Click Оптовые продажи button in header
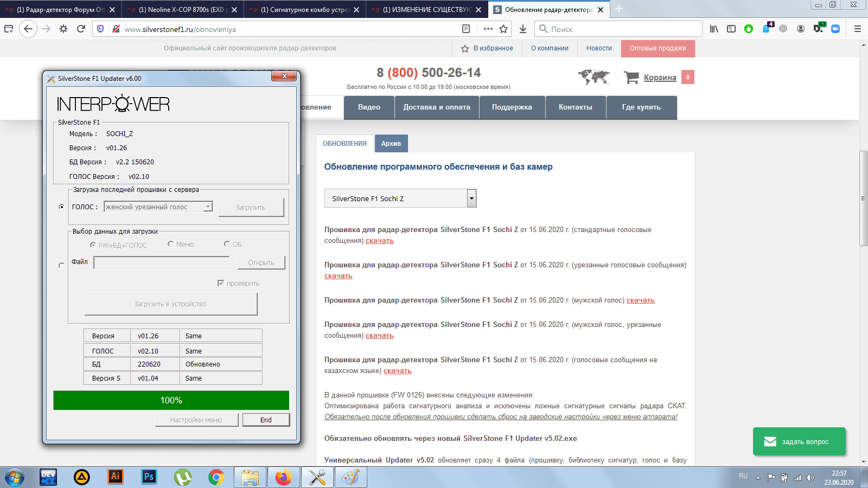Image resolution: width=868 pixels, height=488 pixels. tap(658, 48)
